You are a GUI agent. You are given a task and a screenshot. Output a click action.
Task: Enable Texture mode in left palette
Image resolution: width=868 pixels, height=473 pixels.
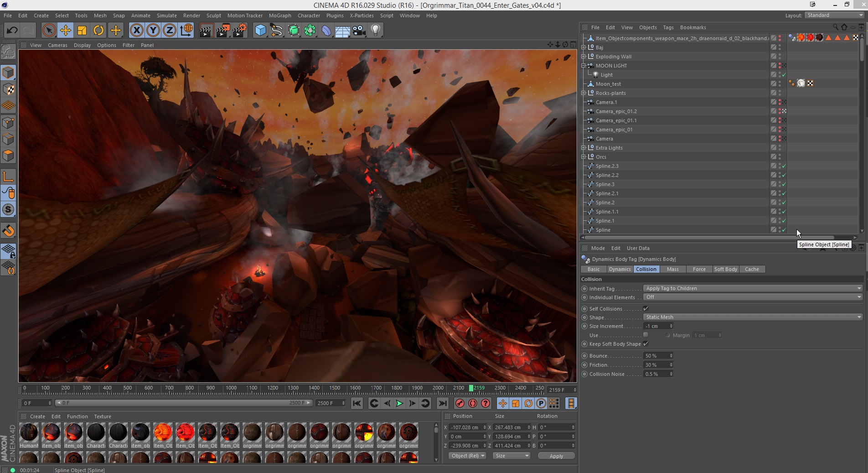(8, 89)
